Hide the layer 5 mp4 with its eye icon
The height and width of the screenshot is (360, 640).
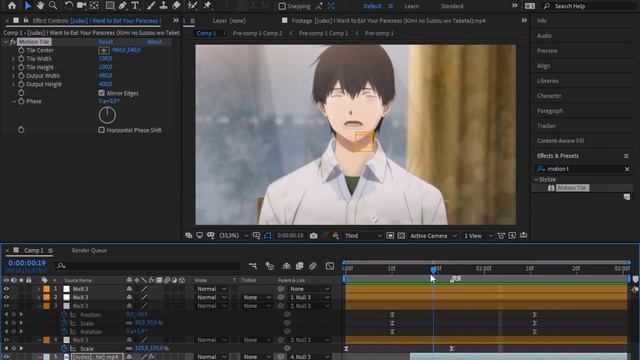[x=6, y=357]
